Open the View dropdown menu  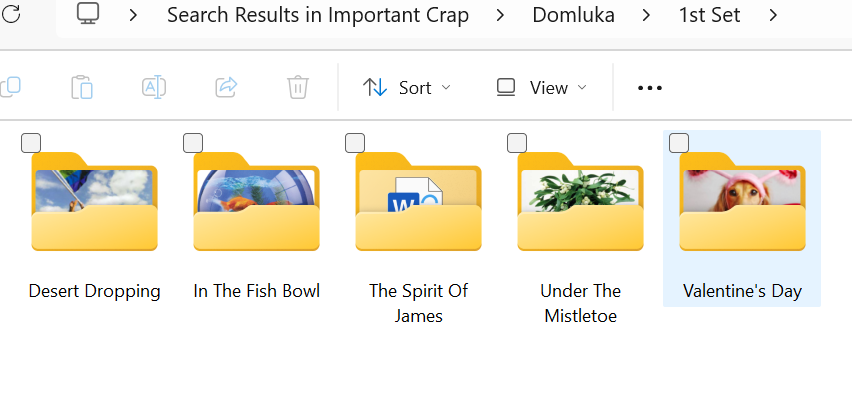[541, 88]
